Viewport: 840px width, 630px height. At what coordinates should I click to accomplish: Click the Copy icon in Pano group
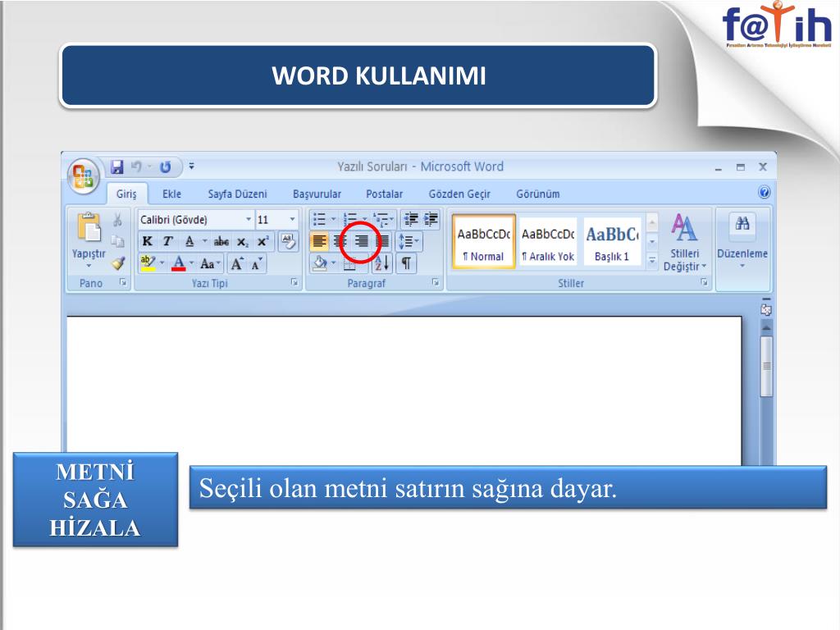pyautogui.click(x=117, y=242)
